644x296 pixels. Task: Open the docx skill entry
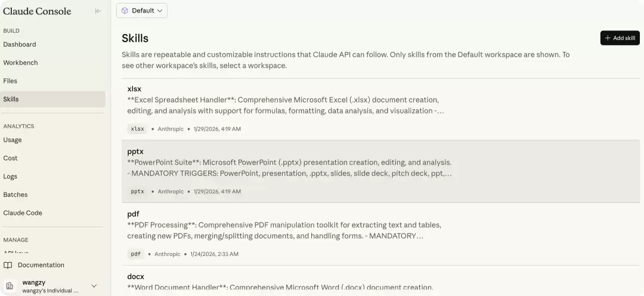380,281
